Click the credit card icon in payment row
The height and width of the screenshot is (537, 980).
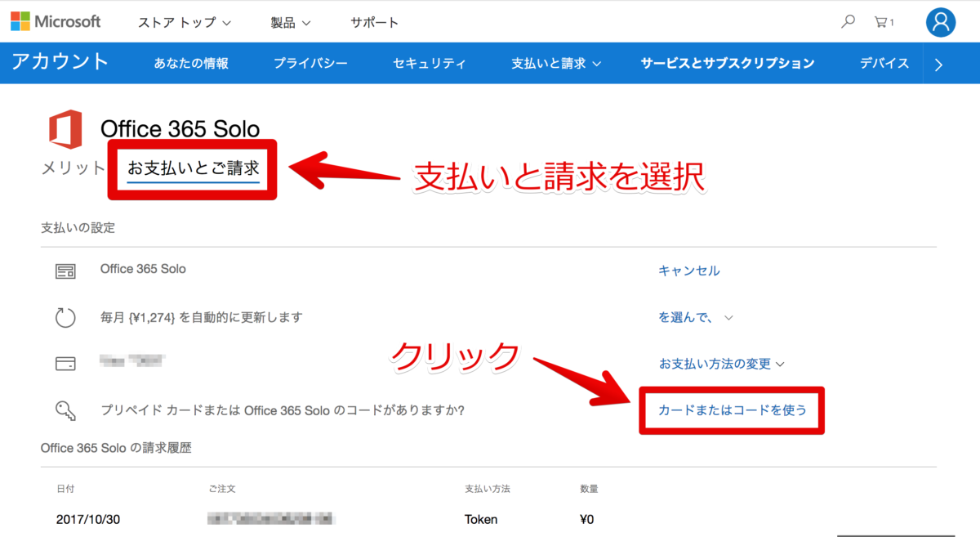click(x=65, y=363)
